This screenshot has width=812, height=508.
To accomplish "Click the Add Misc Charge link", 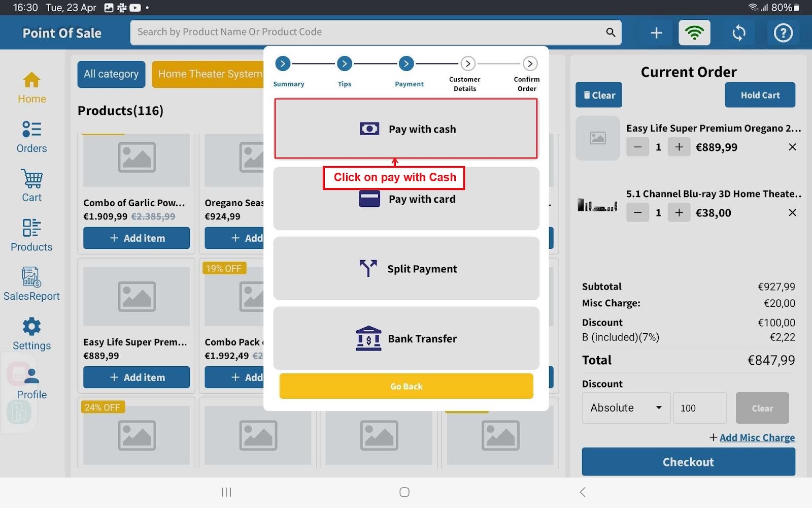I will click(757, 437).
